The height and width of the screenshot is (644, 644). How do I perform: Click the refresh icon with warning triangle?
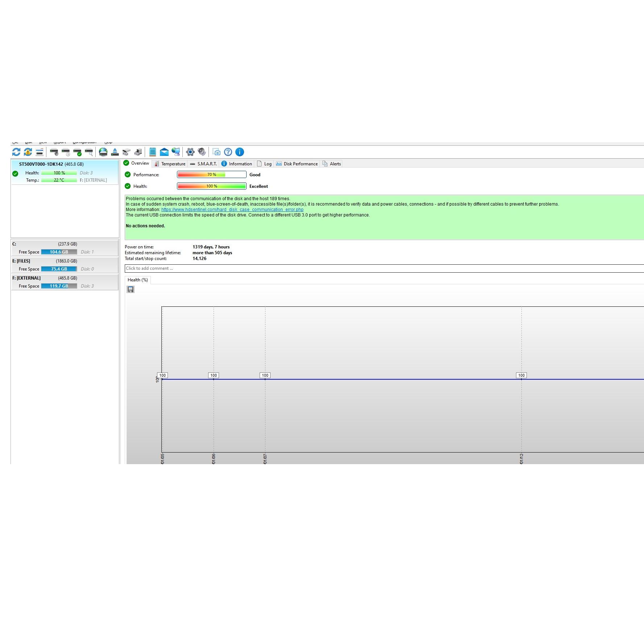(x=28, y=152)
